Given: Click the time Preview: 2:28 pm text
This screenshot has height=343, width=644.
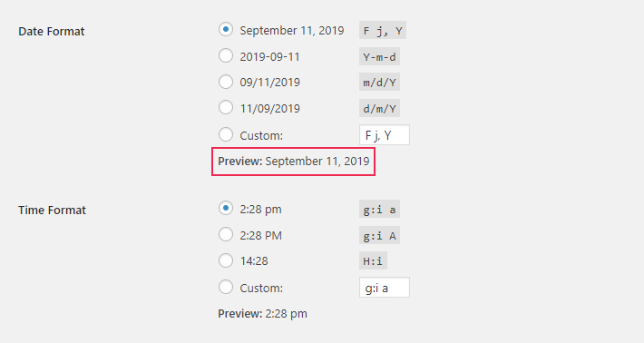Looking at the screenshot, I should coord(262,314).
